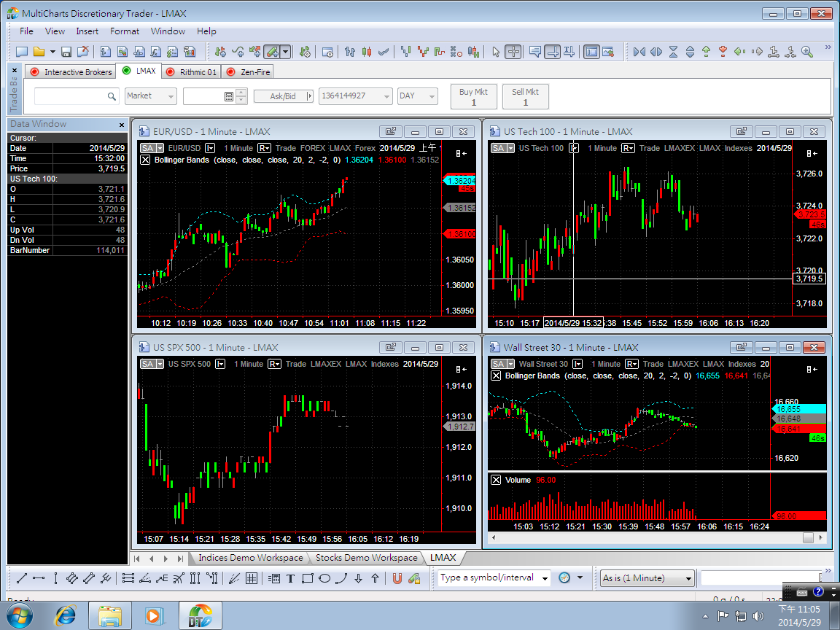Viewport: 840px width, 630px height.
Task: Open the Stocks Demo Workspace tab
Action: (366, 558)
